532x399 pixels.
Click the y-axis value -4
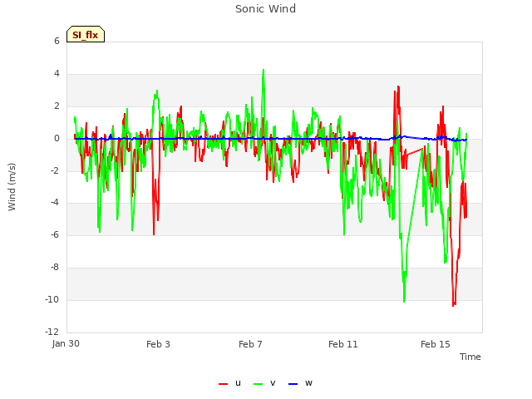[55, 203]
